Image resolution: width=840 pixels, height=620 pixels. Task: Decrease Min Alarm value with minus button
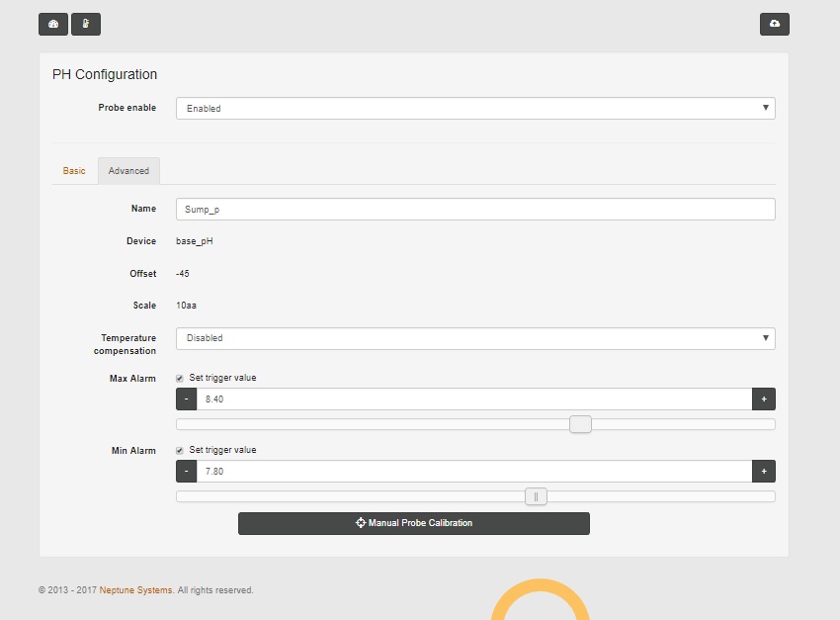(x=187, y=472)
